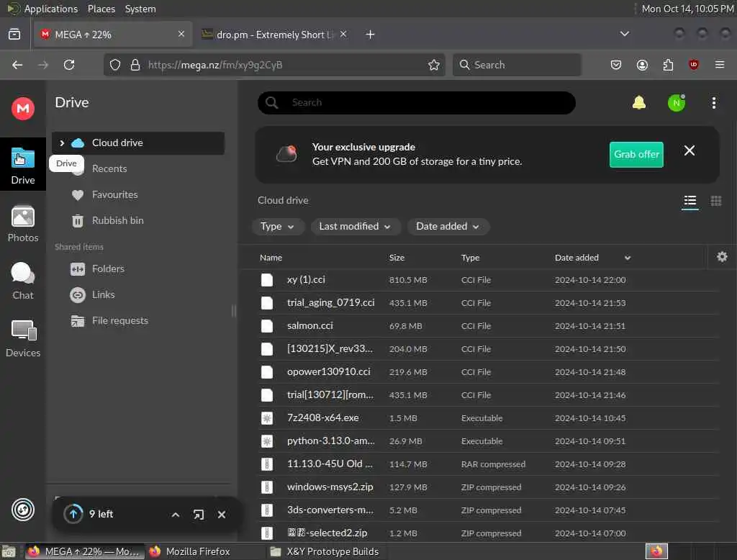Image resolution: width=737 pixels, height=560 pixels.
Task: Reload the page
Action: pos(69,65)
